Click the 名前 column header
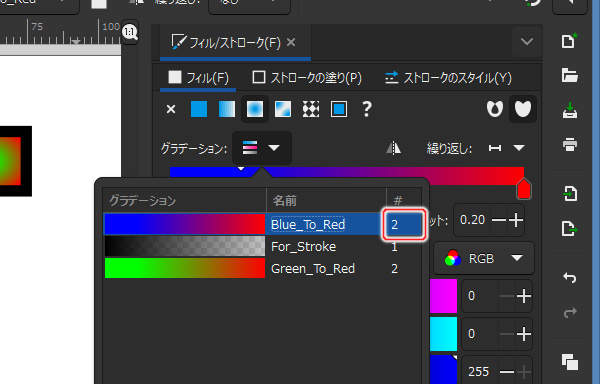Viewport: 600px width, 384px height. (x=326, y=200)
